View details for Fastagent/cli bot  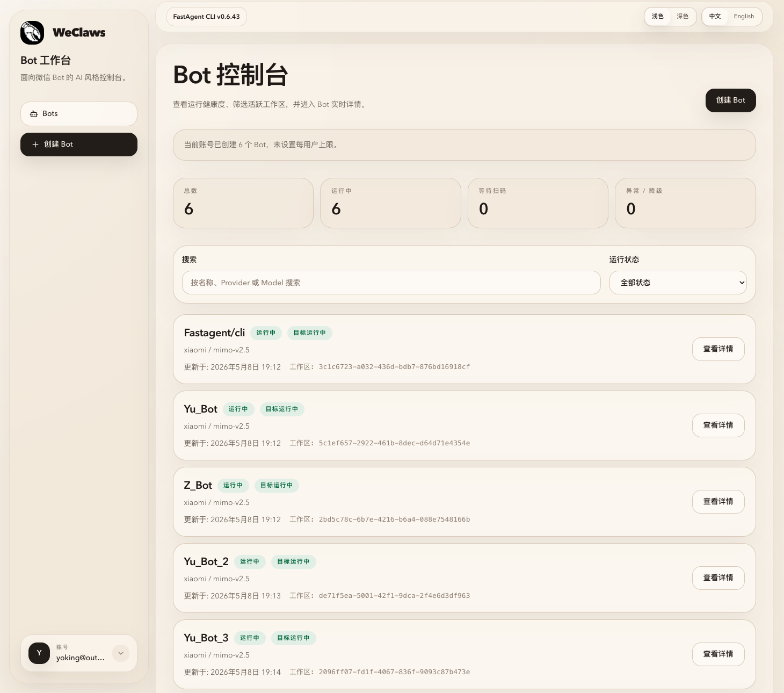click(718, 349)
